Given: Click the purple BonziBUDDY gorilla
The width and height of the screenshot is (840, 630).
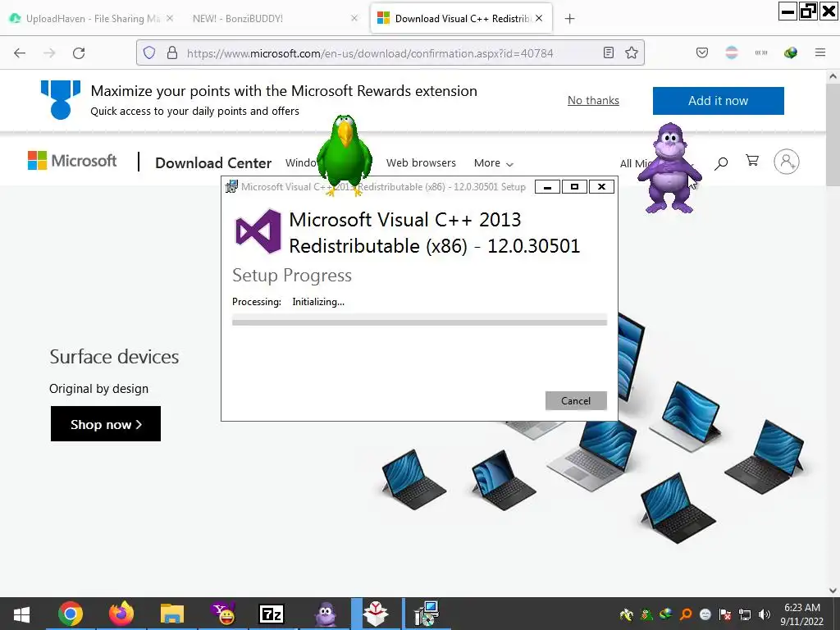Looking at the screenshot, I should click(x=669, y=167).
